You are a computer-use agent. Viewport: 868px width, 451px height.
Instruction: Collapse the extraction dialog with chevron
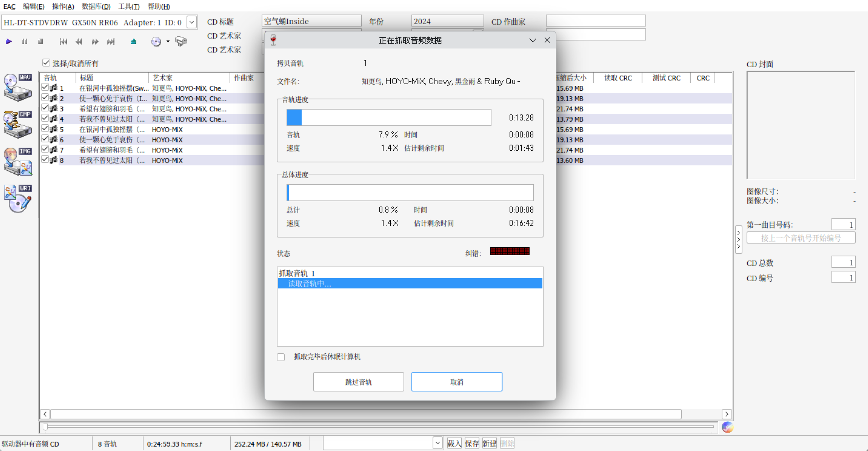click(x=532, y=40)
